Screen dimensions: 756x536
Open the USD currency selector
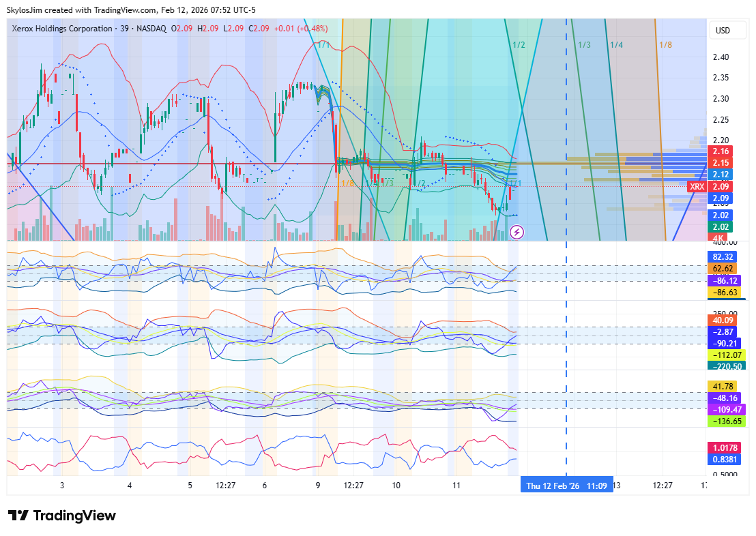(x=722, y=31)
